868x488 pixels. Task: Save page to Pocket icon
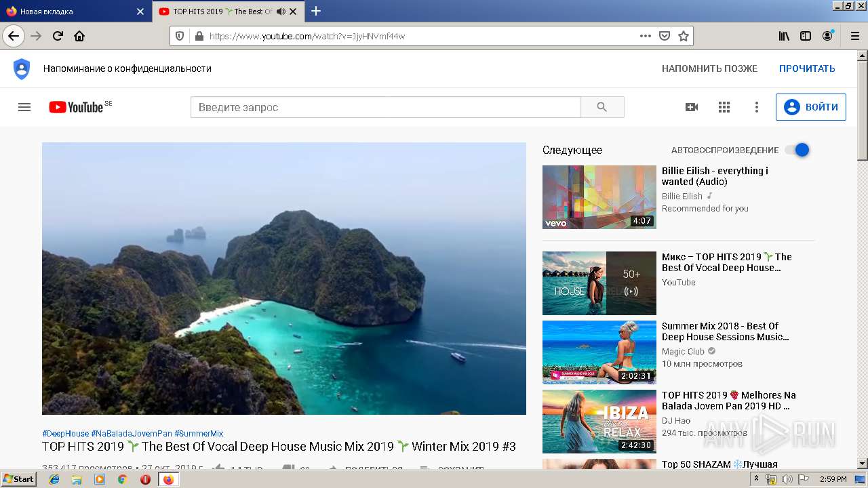pyautogui.click(x=665, y=36)
